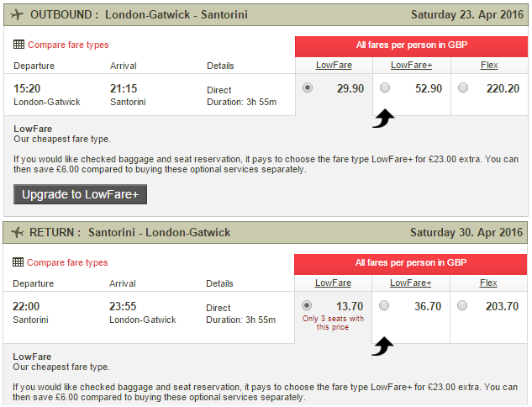
Task: Open return LowFare+ column header link
Action: [x=410, y=283]
